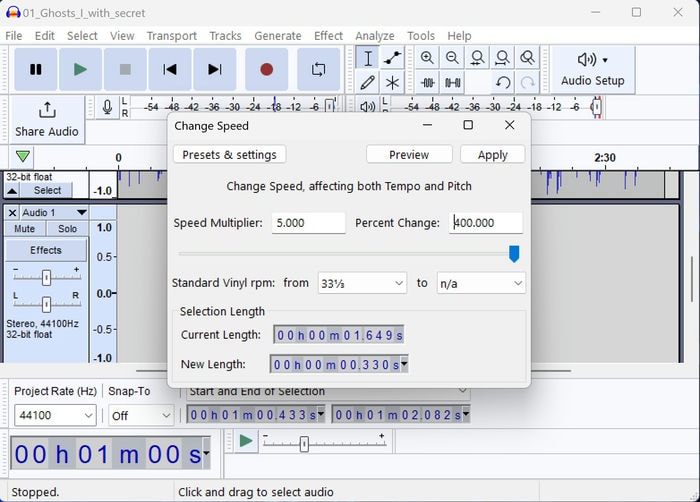Screen dimensions: 700x502
Task: Select the Envelope tool
Action: coord(393,58)
